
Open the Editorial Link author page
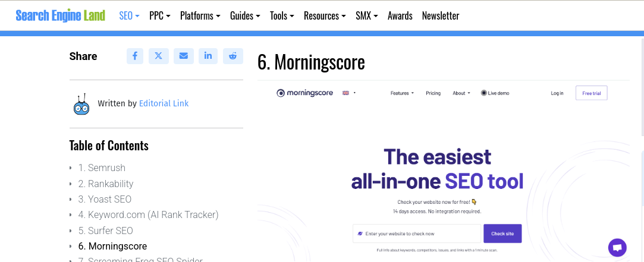pyautogui.click(x=164, y=103)
